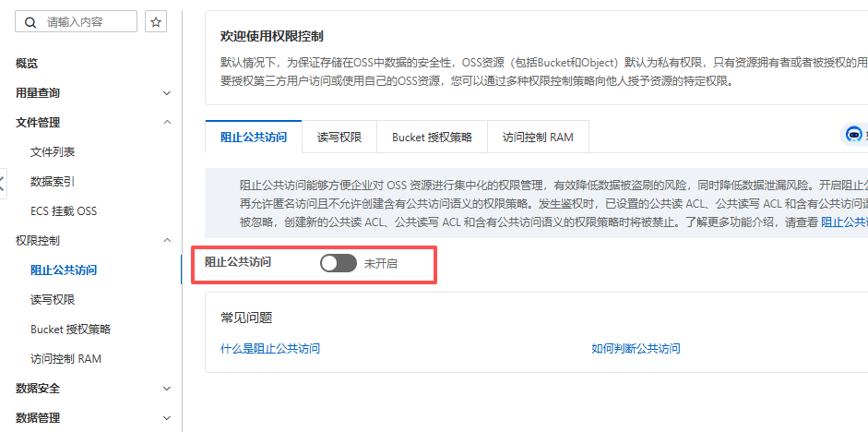Expand the 数据管理 menu section

[x=167, y=418]
